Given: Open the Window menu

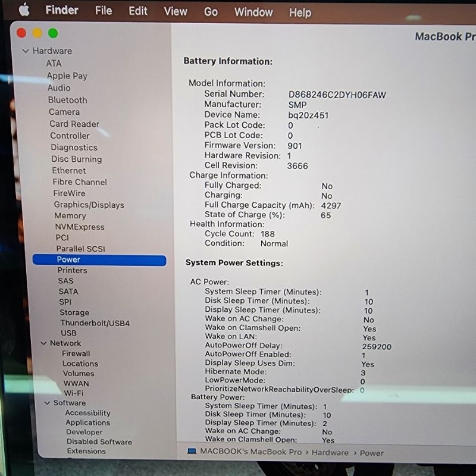Looking at the screenshot, I should click(253, 12).
